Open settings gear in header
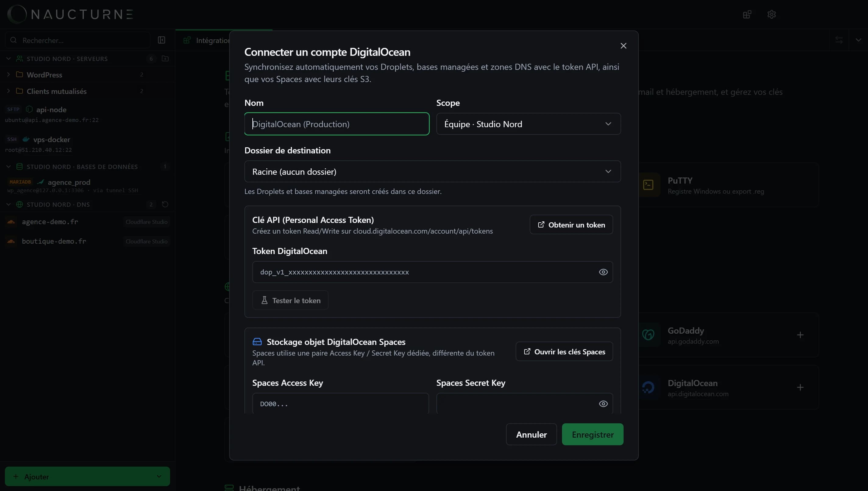Screen dimensions: 868x491 pyautogui.click(x=772, y=14)
